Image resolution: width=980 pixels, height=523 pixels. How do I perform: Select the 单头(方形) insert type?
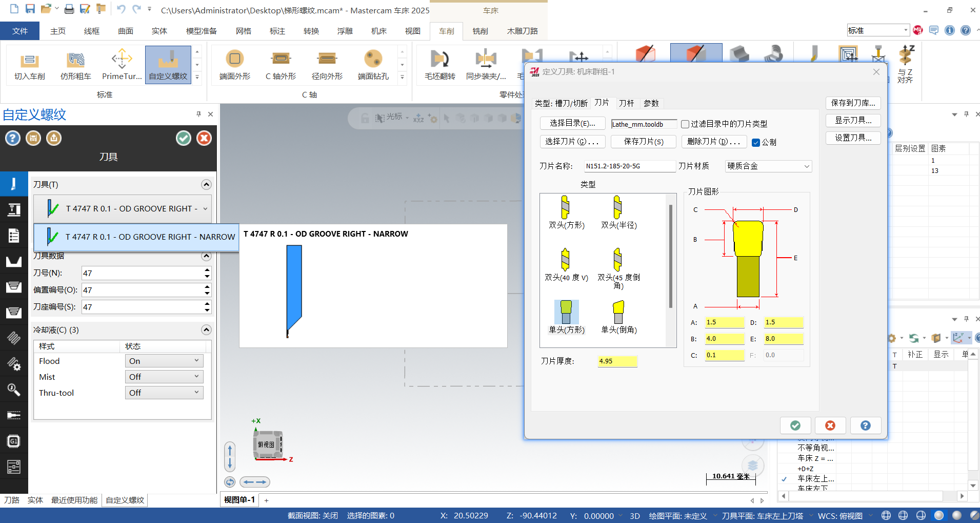(566, 317)
